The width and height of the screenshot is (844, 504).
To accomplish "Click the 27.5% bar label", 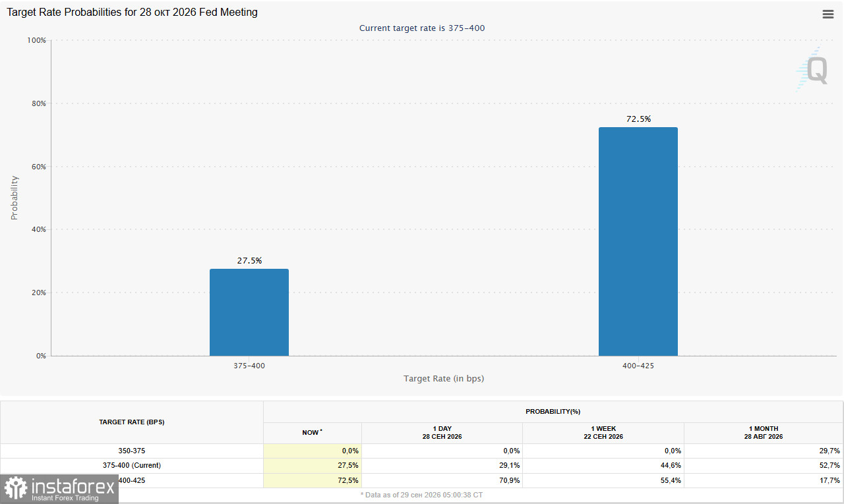I will (249, 260).
